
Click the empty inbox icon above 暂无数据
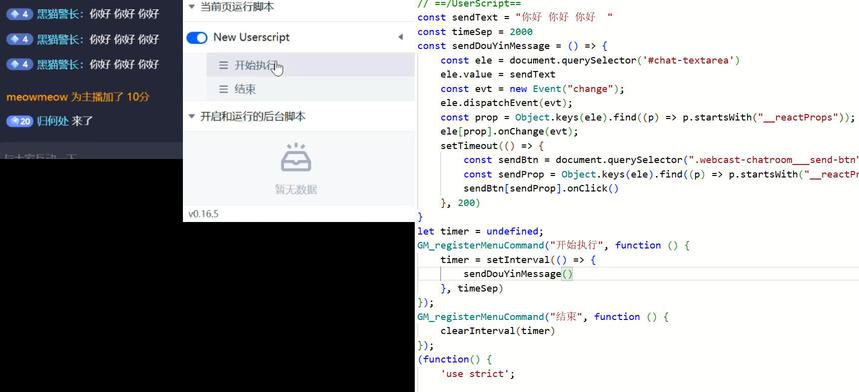pyautogui.click(x=296, y=158)
